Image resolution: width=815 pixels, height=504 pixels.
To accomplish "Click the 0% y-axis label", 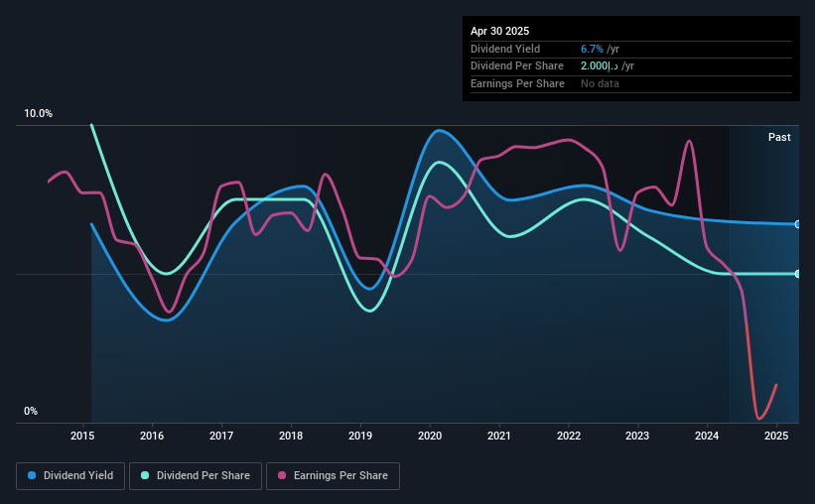I will [31, 411].
